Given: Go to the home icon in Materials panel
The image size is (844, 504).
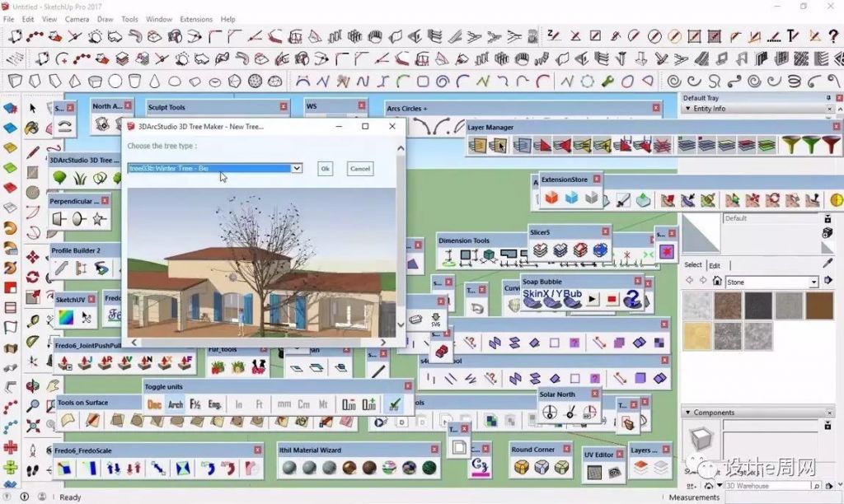Looking at the screenshot, I should (717, 281).
